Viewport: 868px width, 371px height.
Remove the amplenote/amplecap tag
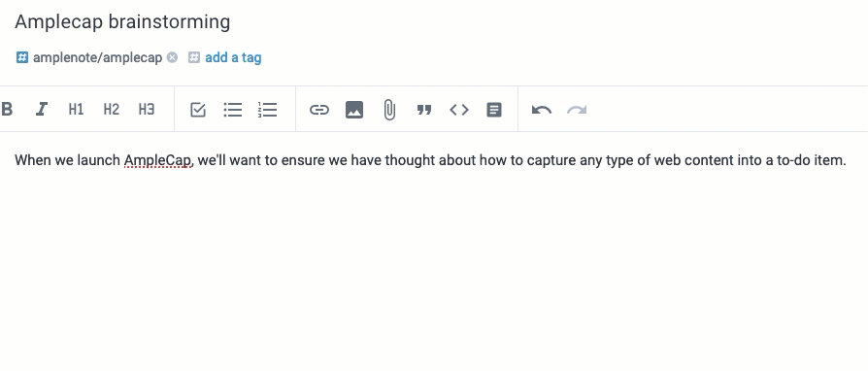172,57
